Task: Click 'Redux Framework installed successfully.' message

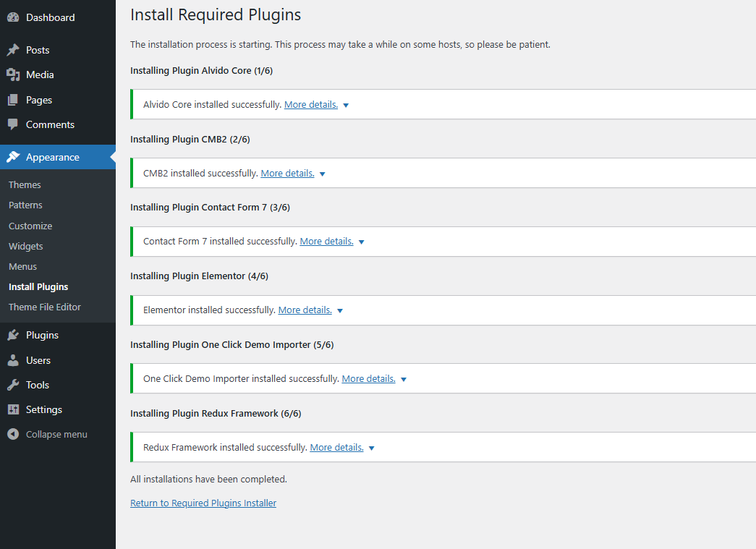Action: [x=225, y=447]
